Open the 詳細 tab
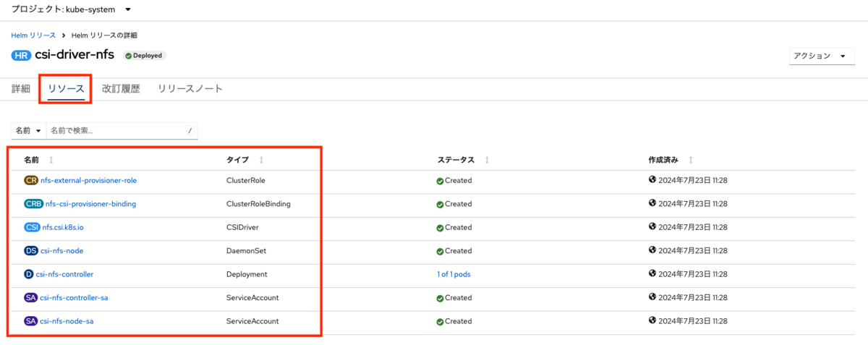This screenshot has height=345, width=868. [21, 89]
